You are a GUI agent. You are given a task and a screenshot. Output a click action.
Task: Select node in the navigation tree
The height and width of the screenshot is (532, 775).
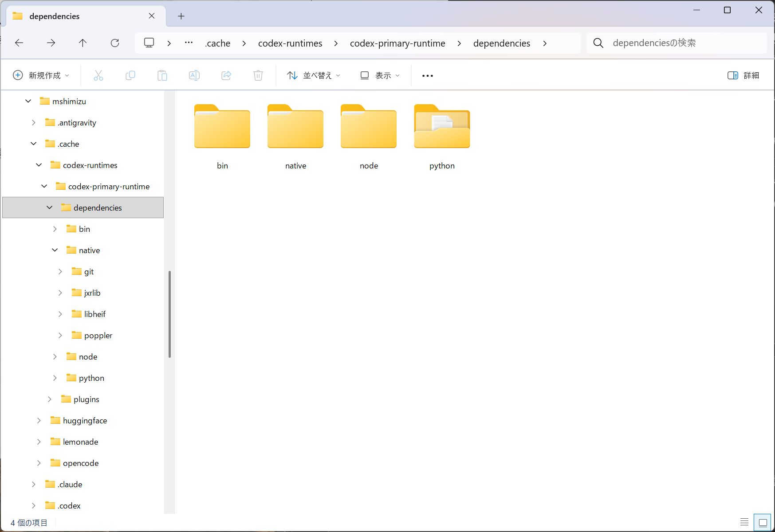pyautogui.click(x=88, y=356)
